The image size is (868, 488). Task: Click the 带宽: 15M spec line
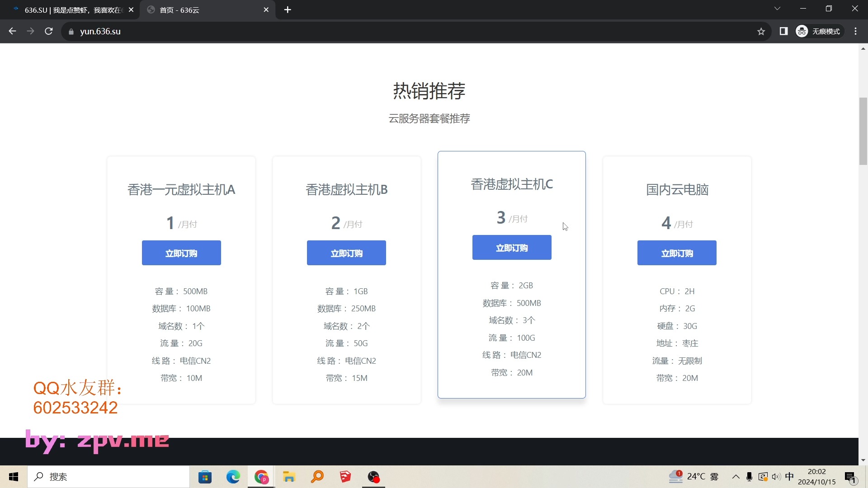346,378
